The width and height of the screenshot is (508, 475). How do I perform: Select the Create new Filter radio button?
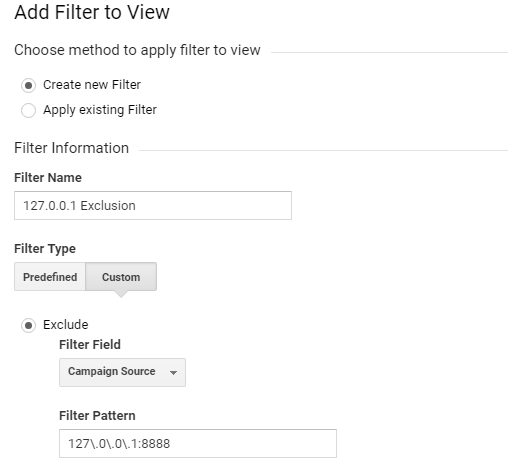pyautogui.click(x=28, y=85)
